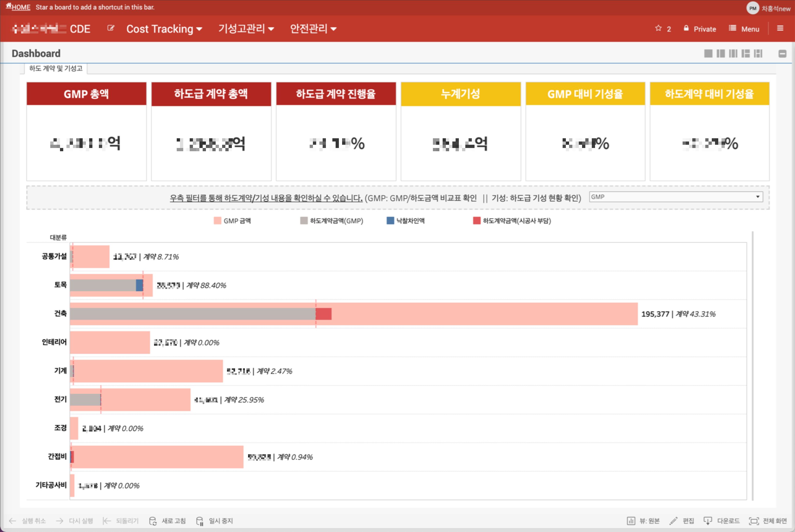This screenshot has width=795, height=532.
Task: Switch to single-column dashboard layout
Action: coord(708,54)
